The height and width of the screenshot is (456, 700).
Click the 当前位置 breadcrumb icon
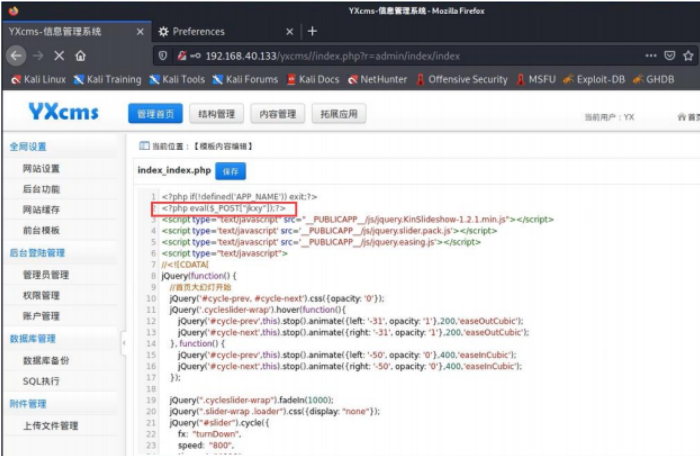point(144,146)
